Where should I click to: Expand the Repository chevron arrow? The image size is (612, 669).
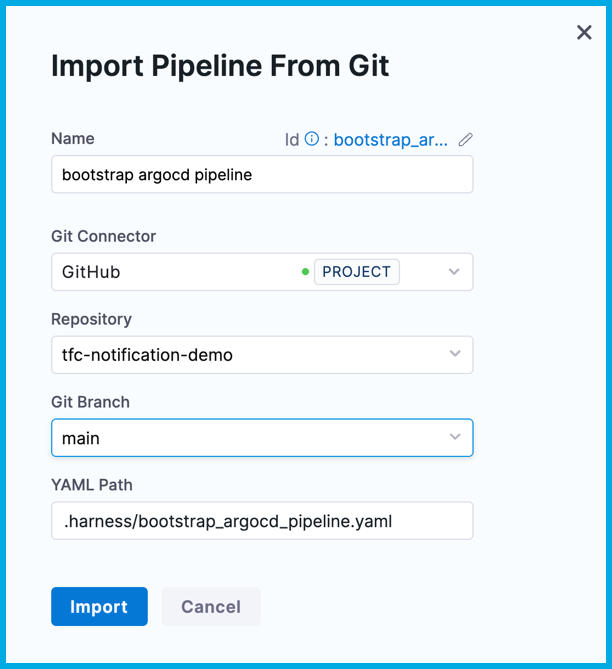[x=455, y=354]
